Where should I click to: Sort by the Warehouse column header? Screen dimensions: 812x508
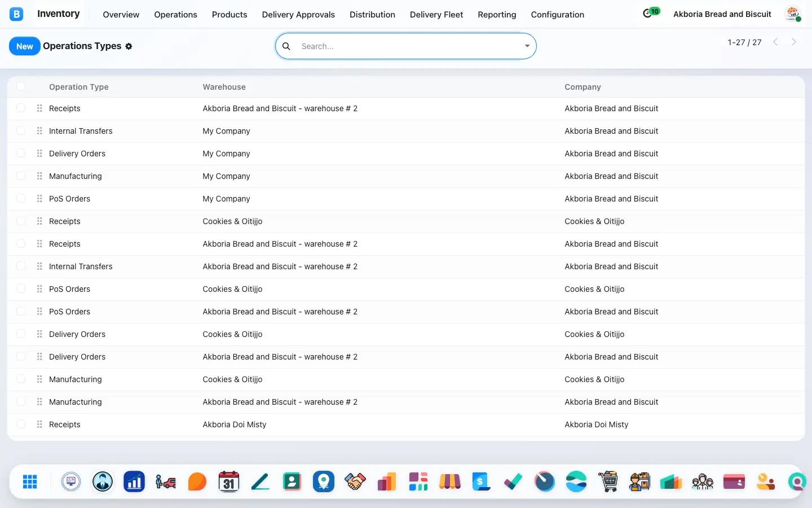coord(224,87)
